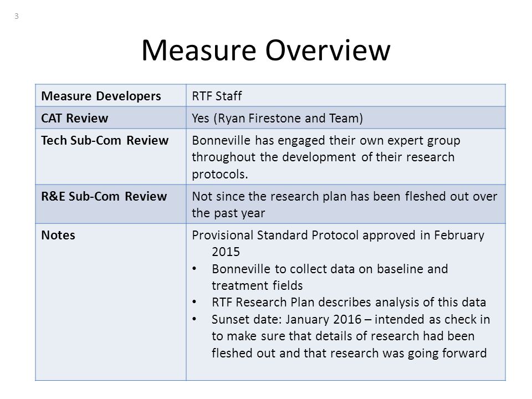Click 'the past year' text

click(228, 213)
